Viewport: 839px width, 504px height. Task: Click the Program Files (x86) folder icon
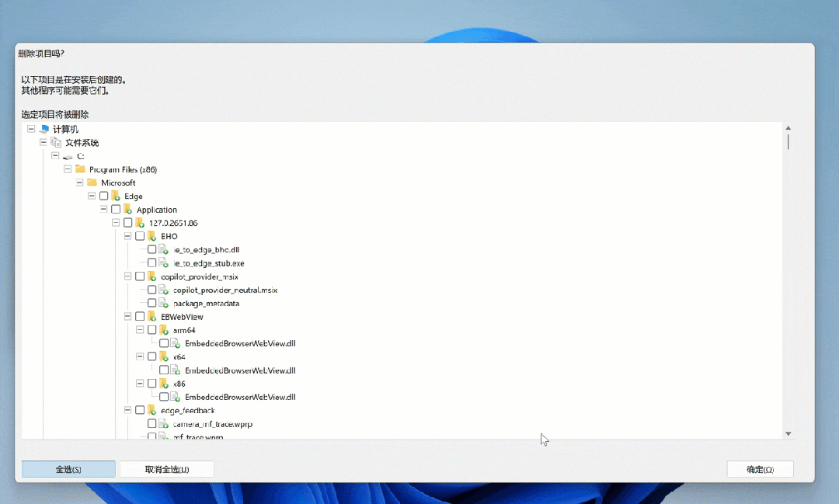80,169
